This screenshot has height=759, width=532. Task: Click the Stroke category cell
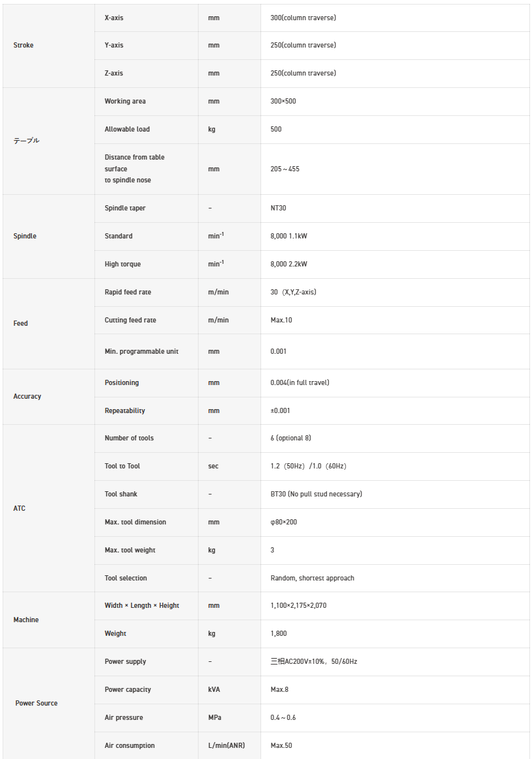click(x=23, y=46)
